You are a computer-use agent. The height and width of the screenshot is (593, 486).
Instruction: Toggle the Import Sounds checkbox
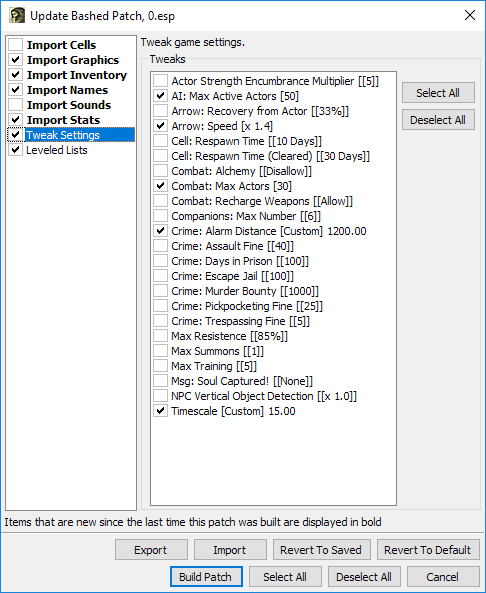pyautogui.click(x=16, y=105)
